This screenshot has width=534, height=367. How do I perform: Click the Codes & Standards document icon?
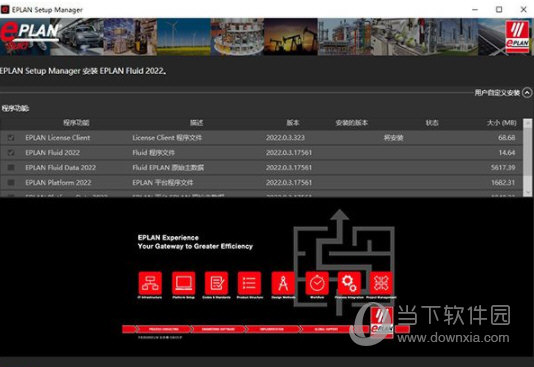point(216,283)
